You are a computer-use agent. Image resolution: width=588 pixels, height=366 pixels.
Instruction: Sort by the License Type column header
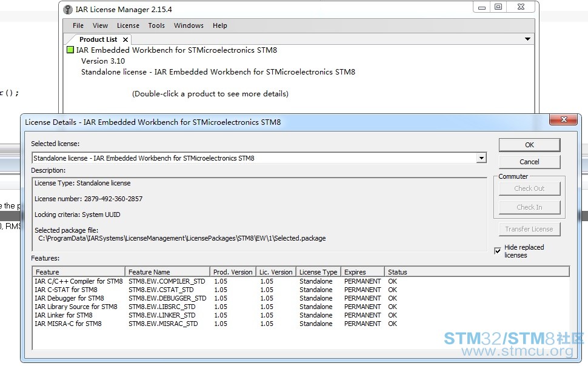pos(318,272)
